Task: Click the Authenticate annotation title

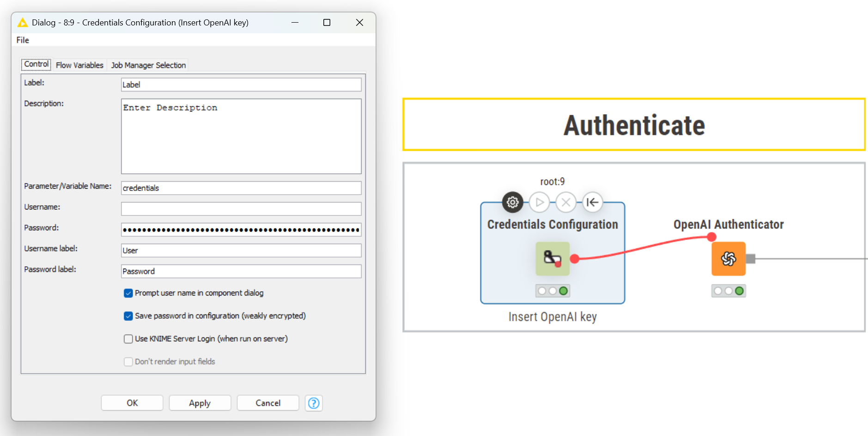Action: click(634, 125)
